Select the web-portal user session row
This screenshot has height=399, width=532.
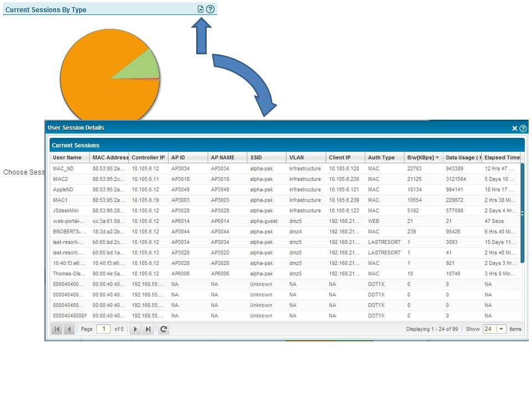tap(69, 221)
